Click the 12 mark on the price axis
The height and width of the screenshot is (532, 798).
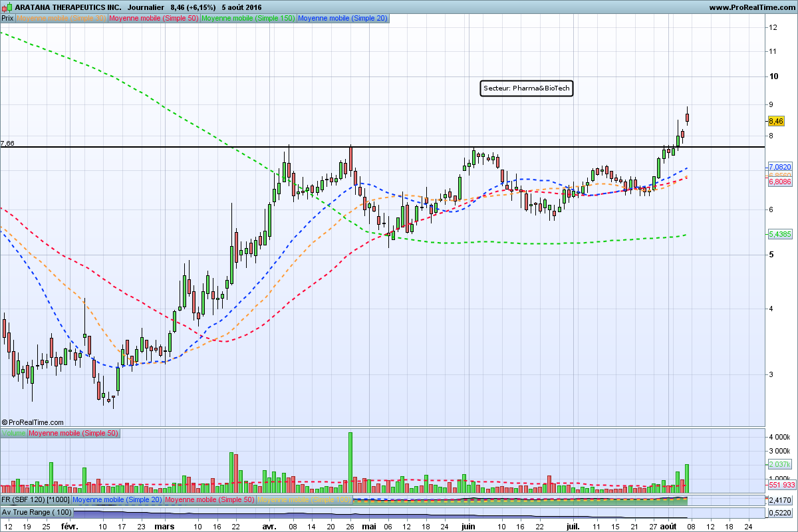773,27
